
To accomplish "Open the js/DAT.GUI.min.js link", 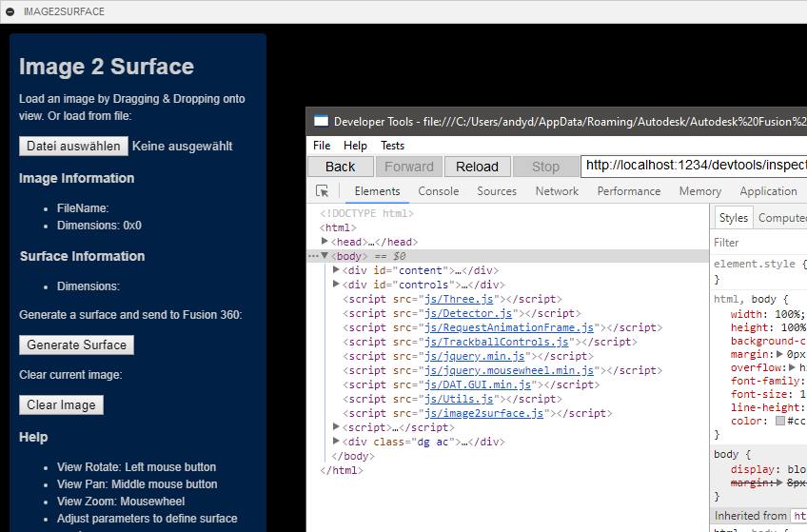I will tap(478, 384).
